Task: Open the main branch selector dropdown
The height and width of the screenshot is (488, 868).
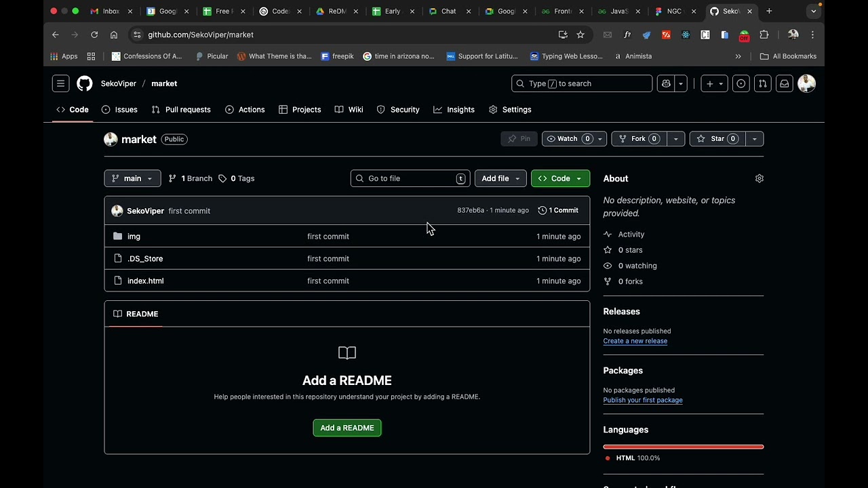Action: click(132, 178)
